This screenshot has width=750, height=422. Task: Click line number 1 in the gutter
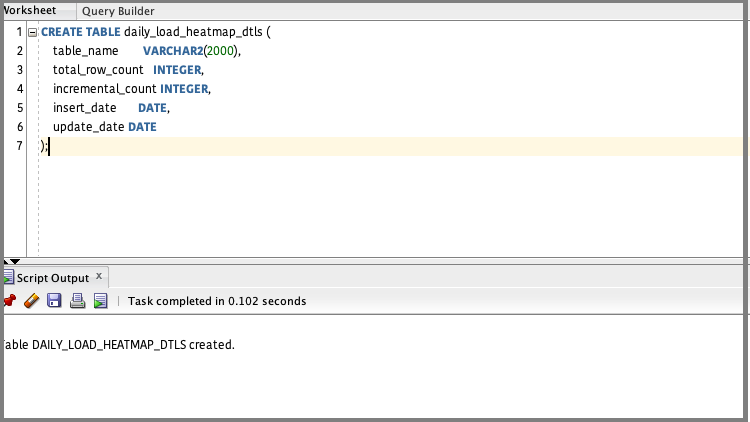19,32
